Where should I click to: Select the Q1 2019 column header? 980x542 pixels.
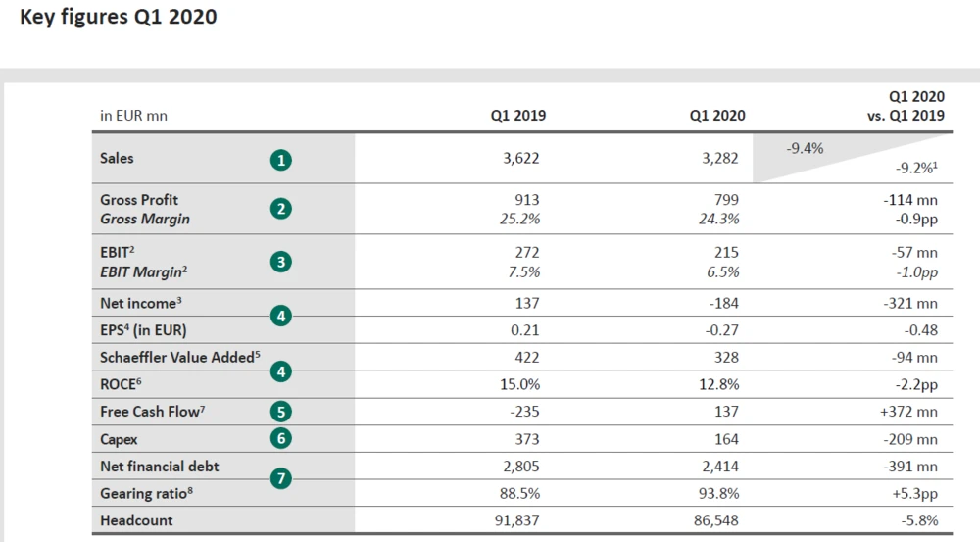518,116
